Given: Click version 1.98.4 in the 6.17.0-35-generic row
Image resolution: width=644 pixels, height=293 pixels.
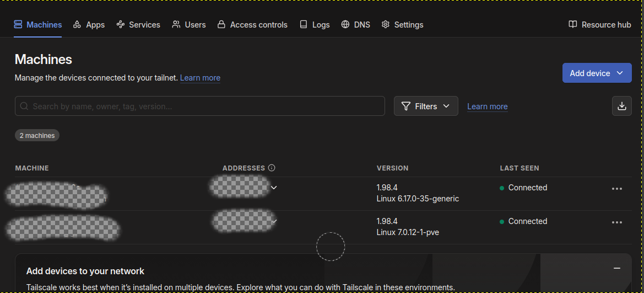Looking at the screenshot, I should pos(387,188).
